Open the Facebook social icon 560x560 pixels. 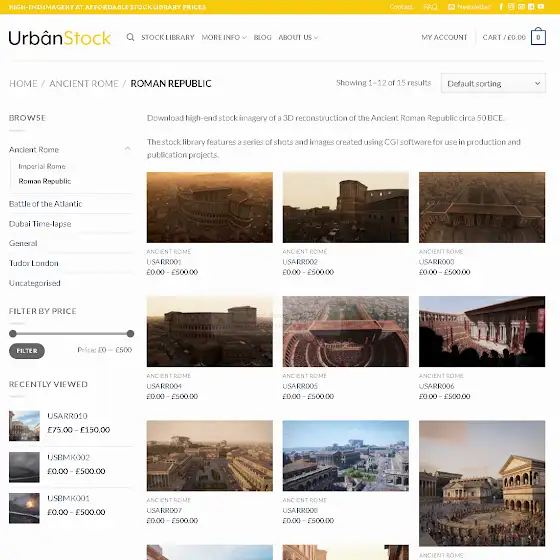pyautogui.click(x=501, y=6)
